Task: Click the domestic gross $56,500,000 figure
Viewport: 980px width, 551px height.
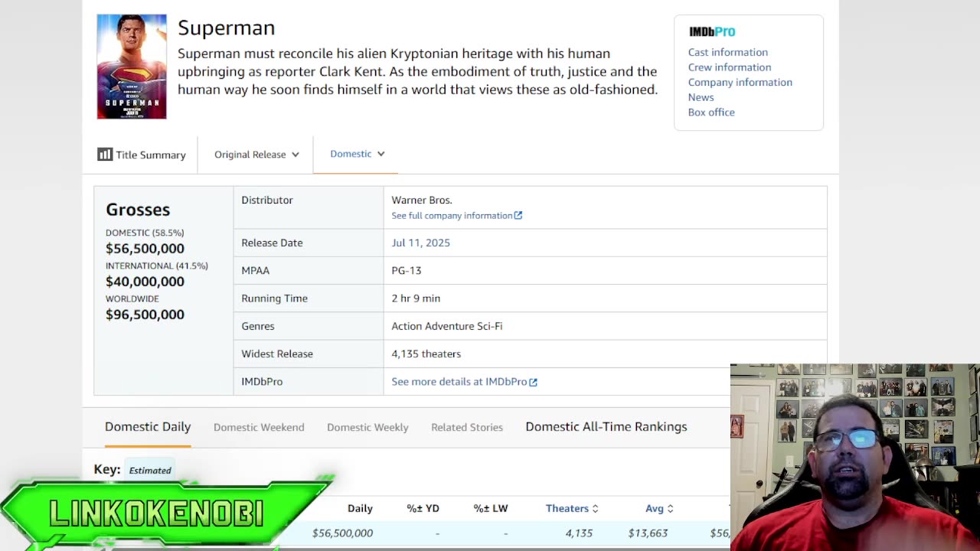Action: [x=145, y=248]
